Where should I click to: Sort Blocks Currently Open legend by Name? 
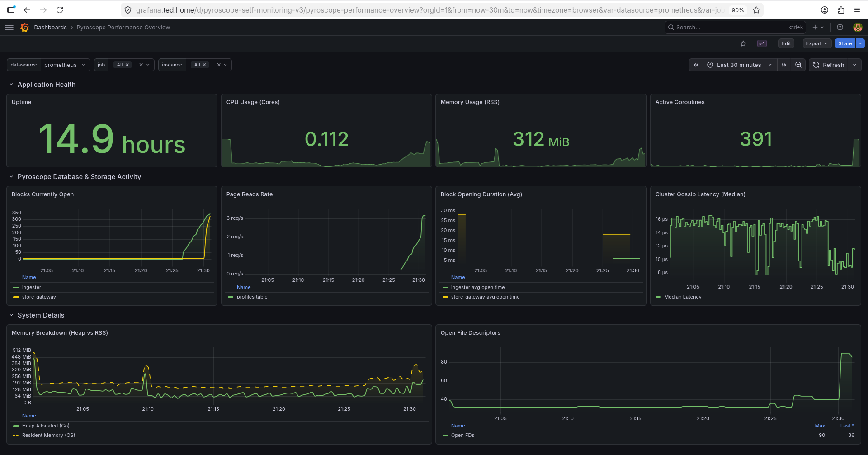(x=29, y=278)
